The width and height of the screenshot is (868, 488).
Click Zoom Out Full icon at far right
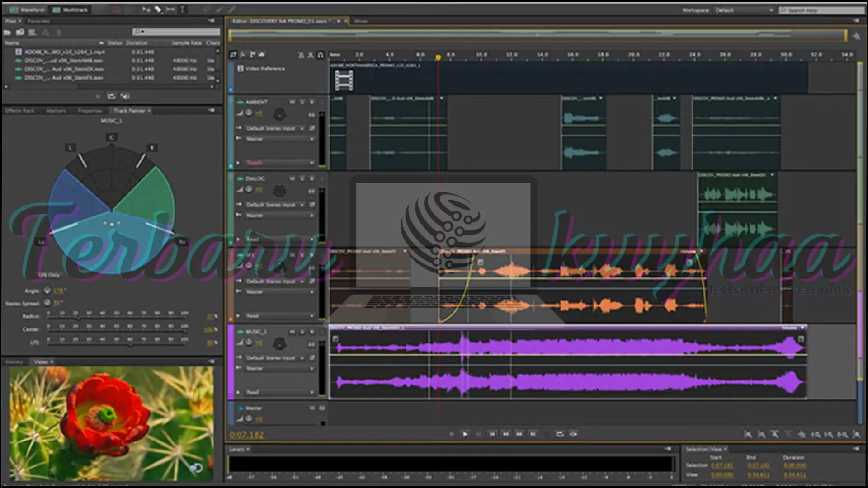point(857,434)
